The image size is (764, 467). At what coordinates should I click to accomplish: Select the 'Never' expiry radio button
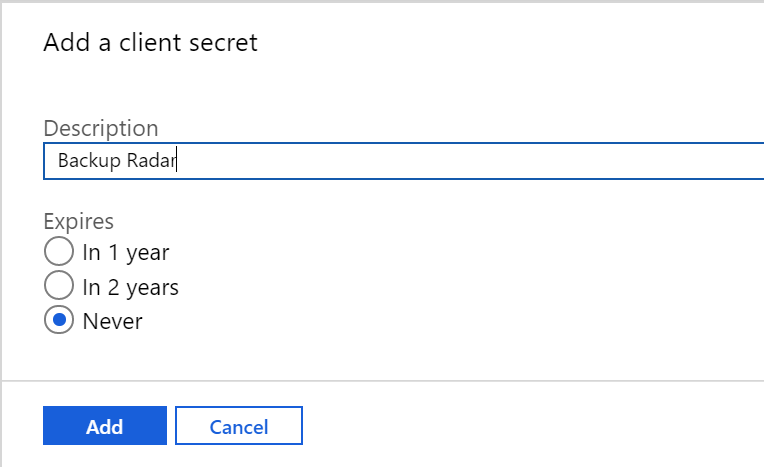pyautogui.click(x=59, y=321)
